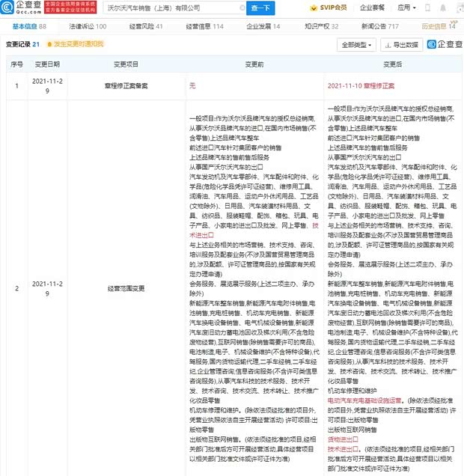464x476 pixels.
Task: Click the red 技术进出口 text in 变更后 column
Action: pyautogui.click(x=343, y=449)
